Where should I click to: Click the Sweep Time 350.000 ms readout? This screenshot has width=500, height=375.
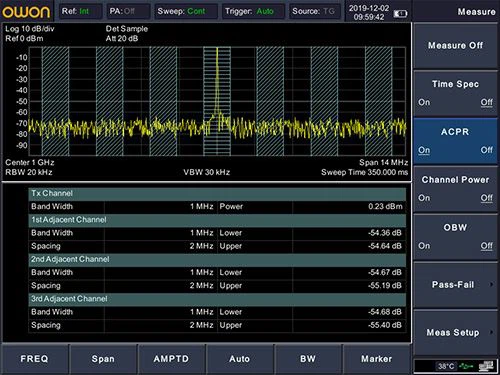[x=364, y=172]
